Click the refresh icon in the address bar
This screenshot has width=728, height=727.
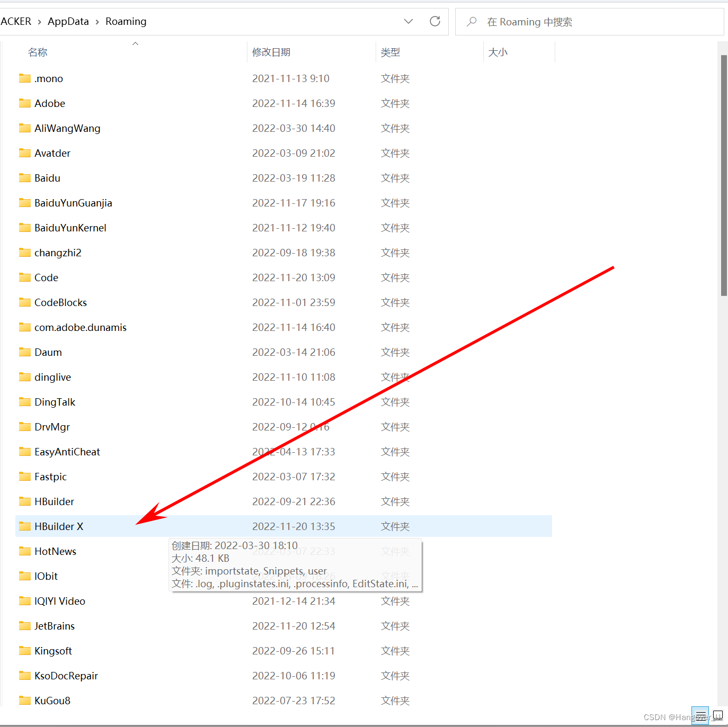[435, 21]
